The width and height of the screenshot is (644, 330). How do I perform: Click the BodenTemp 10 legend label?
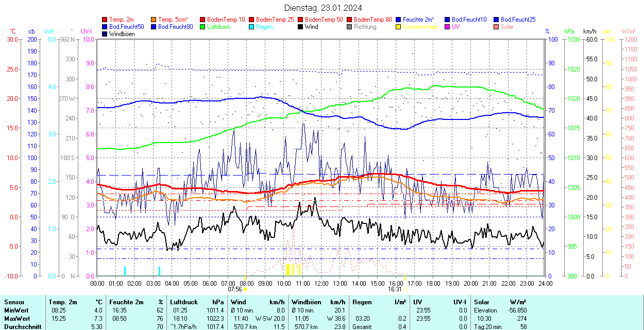(226, 20)
